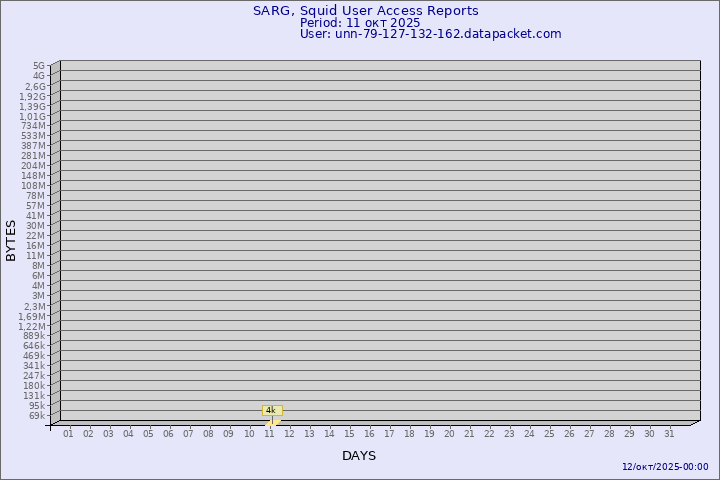Click the 69k label on bytes axis
Image resolution: width=720 pixels, height=480 pixels.
36,416
